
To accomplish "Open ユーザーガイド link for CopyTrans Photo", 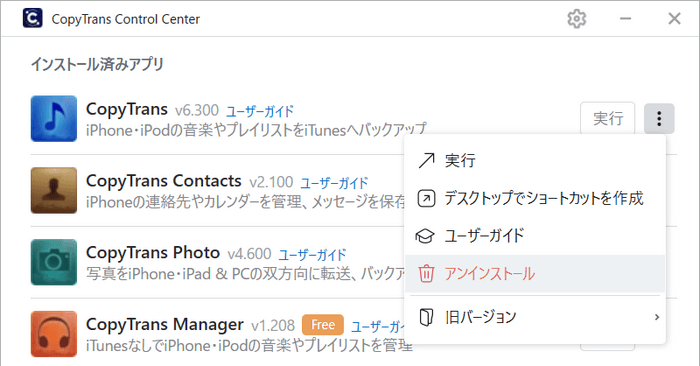I will click(x=312, y=254).
